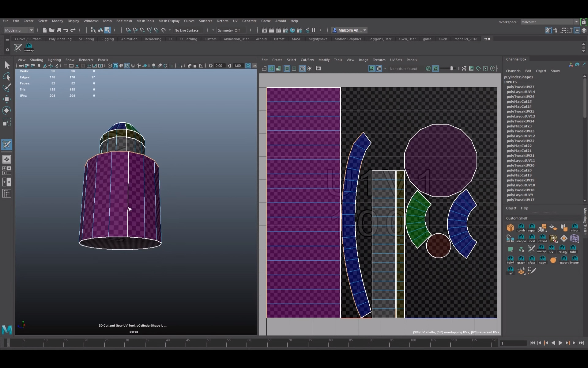Screen dimensions: 588x368
Task: Toggle checker map display in UV Editor toolbar
Action: point(379,68)
